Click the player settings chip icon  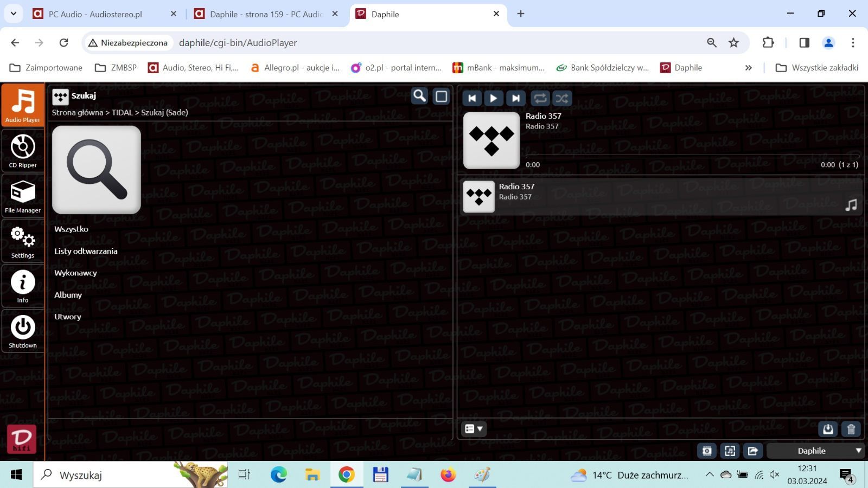coord(707,451)
